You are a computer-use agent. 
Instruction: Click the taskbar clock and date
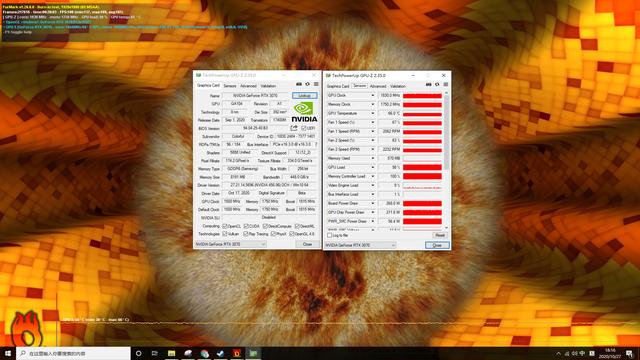pos(610,353)
